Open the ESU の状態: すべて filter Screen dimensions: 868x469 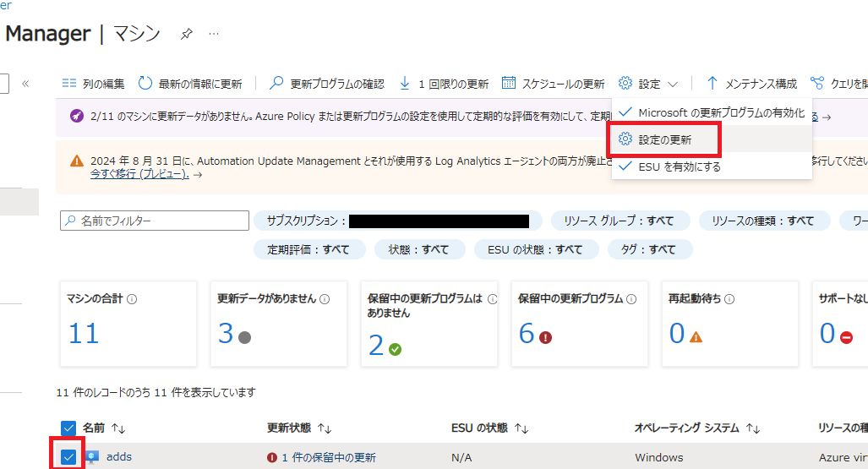[x=536, y=249]
